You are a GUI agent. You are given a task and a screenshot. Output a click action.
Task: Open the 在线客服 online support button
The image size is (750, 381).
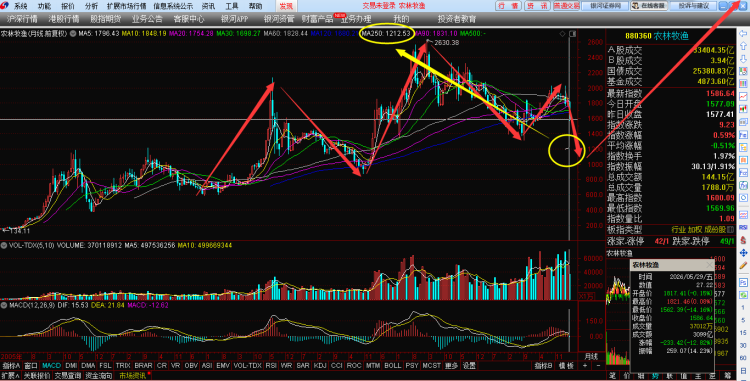649,6
